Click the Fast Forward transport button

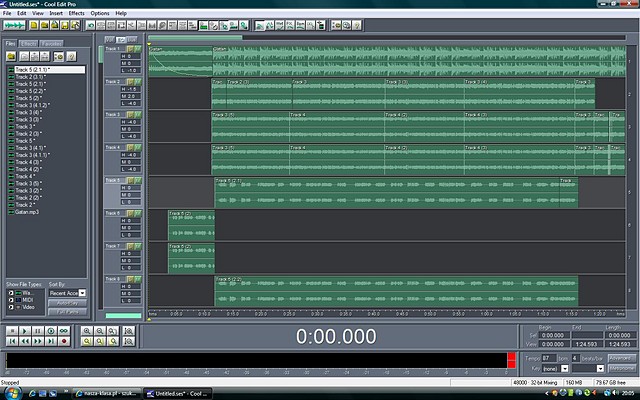tap(38, 341)
